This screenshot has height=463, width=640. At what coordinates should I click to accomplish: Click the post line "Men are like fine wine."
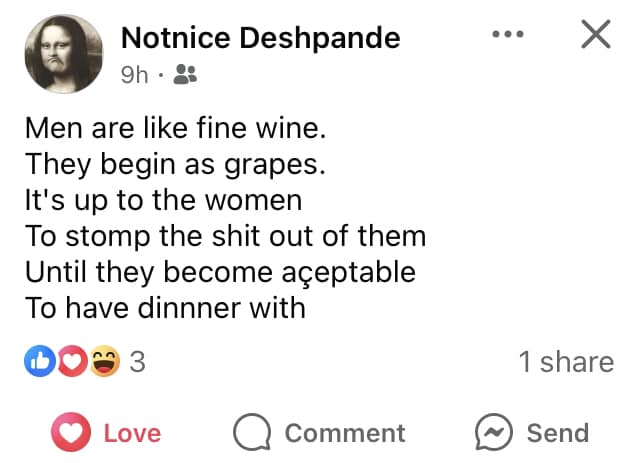pyautogui.click(x=176, y=128)
